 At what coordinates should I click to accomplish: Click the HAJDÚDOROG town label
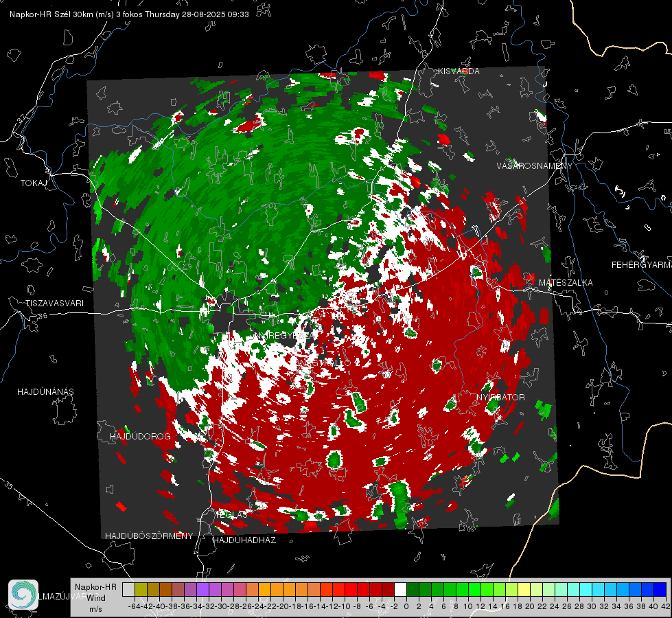tap(140, 437)
